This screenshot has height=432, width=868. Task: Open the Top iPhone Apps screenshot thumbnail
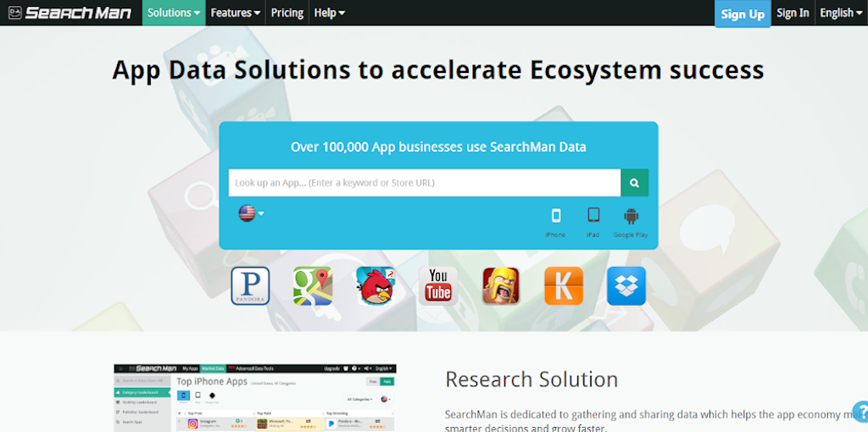coord(255,398)
